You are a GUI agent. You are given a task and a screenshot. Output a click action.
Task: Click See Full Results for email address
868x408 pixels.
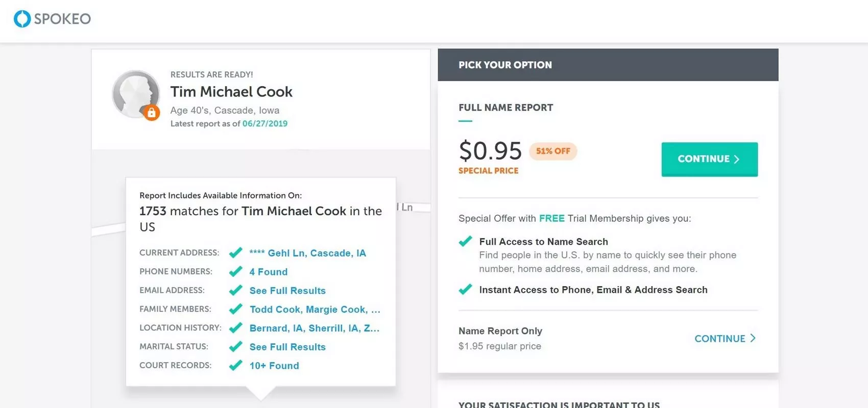click(287, 291)
